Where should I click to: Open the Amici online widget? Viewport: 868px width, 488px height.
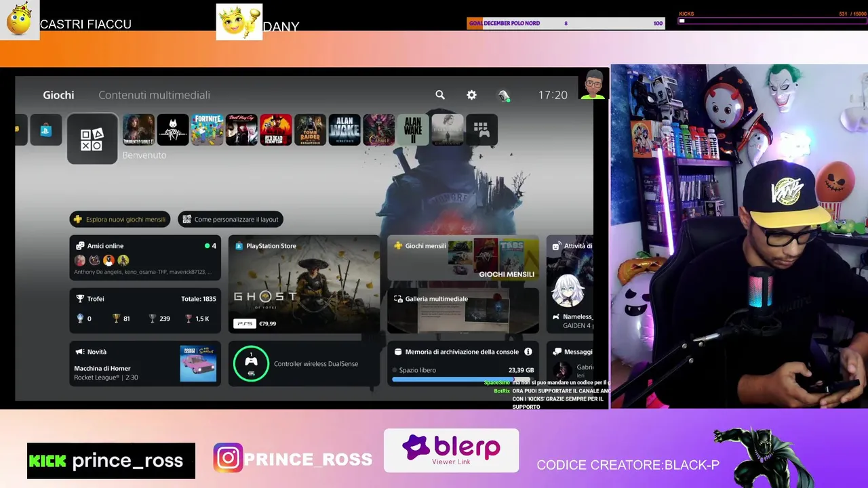(145, 258)
